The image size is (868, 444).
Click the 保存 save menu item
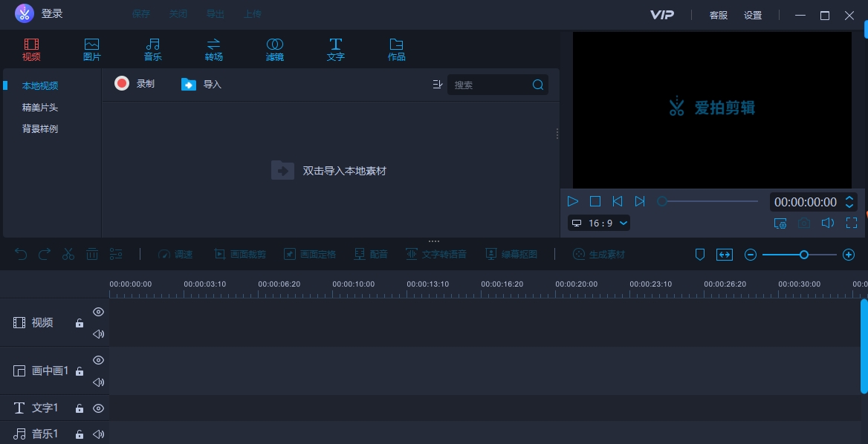tap(140, 14)
